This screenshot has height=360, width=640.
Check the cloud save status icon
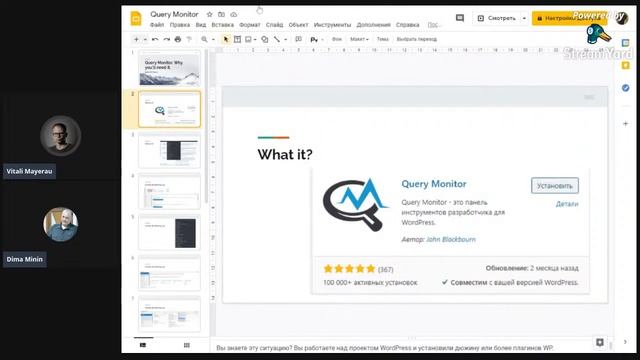tap(233, 14)
